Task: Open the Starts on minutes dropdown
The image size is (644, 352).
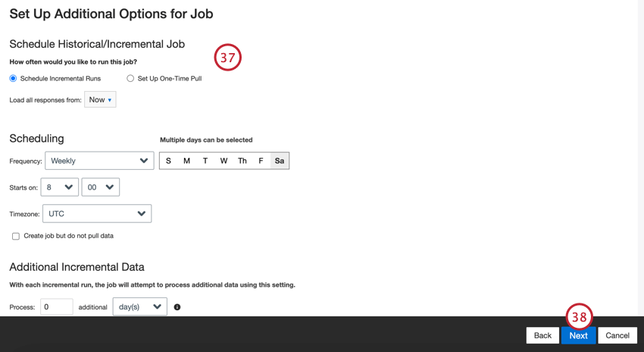Action: pyautogui.click(x=101, y=187)
